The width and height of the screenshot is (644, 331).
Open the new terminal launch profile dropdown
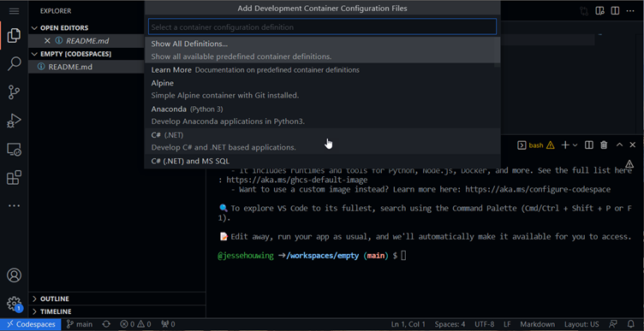575,145
